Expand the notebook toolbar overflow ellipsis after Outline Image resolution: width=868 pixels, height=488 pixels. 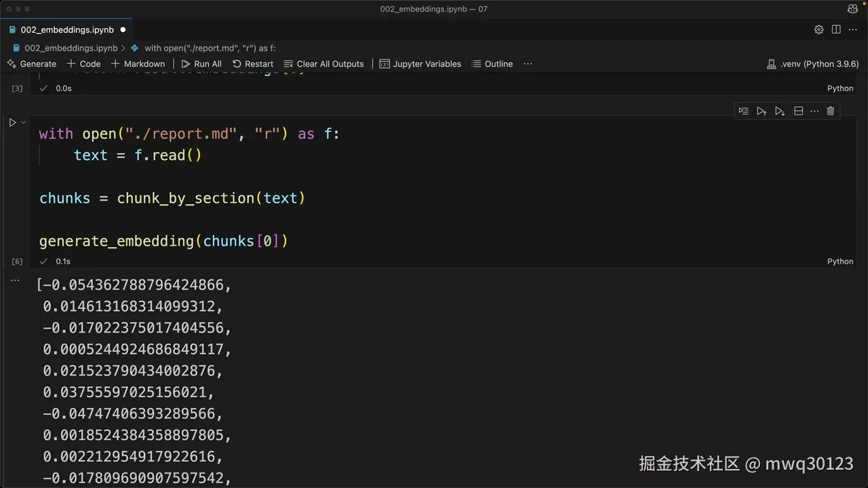528,64
